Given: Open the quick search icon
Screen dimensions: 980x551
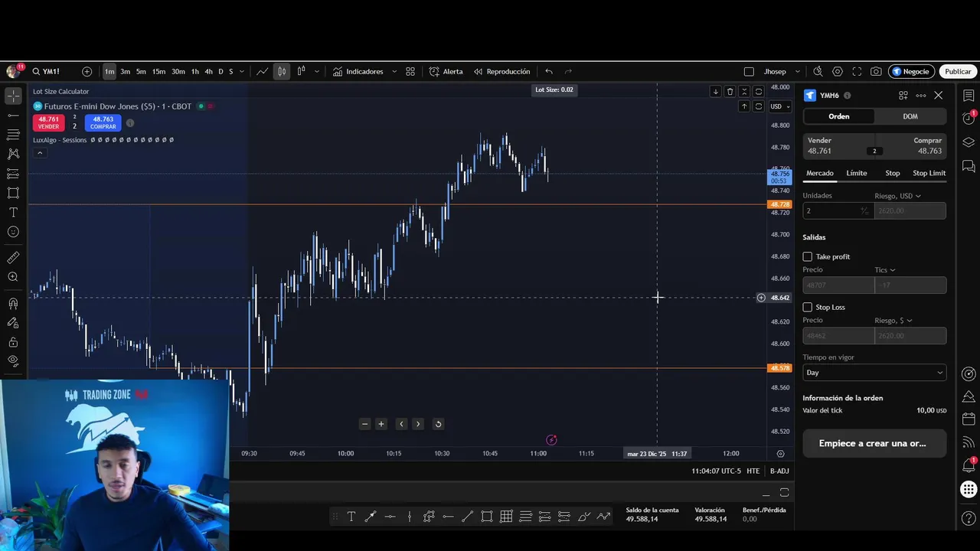Looking at the screenshot, I should 818,71.
